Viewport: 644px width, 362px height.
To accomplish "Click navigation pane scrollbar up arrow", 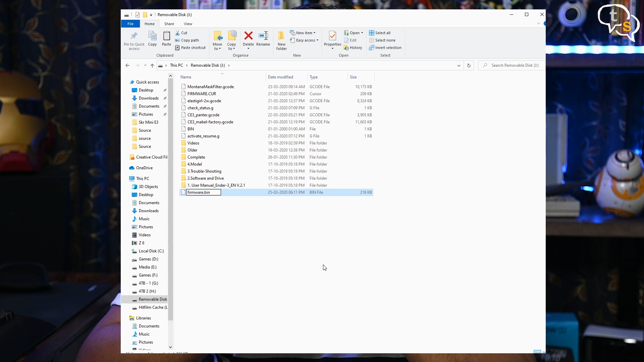I will 170,76.
